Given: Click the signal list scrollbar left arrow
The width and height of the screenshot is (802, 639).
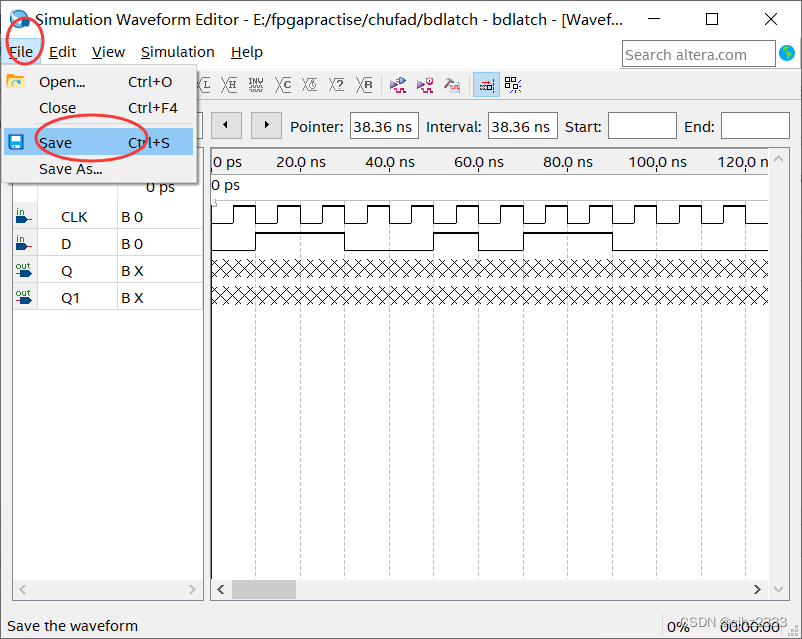Looking at the screenshot, I should click(23, 589).
